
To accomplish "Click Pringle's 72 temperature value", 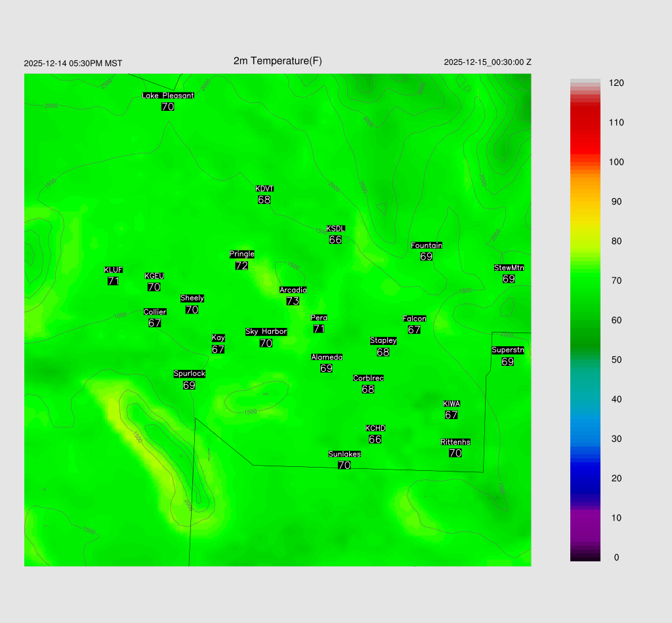I will point(241,266).
